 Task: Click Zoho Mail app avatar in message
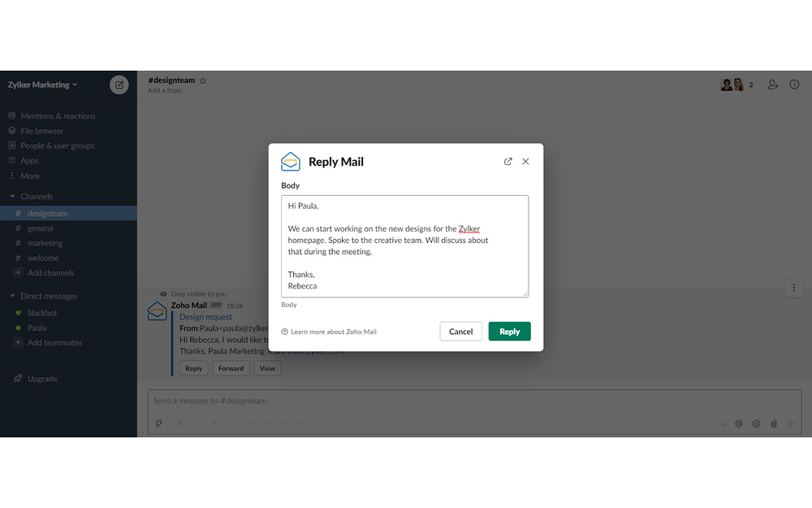pos(157,311)
